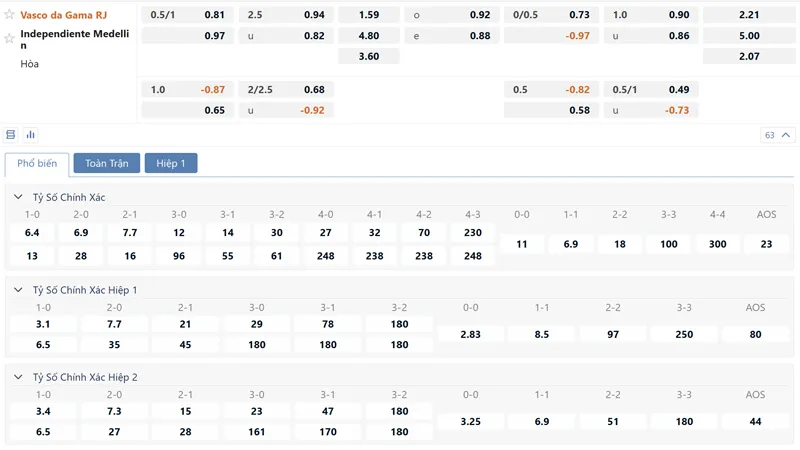
Task: Bet full-match 1-0 away at 13
Action: (32, 256)
